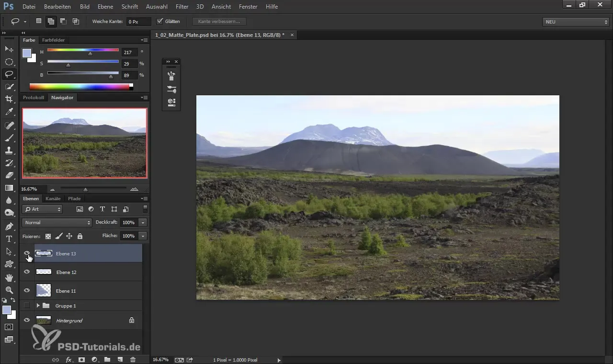Lock image pixels with brush icon
This screenshot has height=364, width=613.
pyautogui.click(x=58, y=236)
